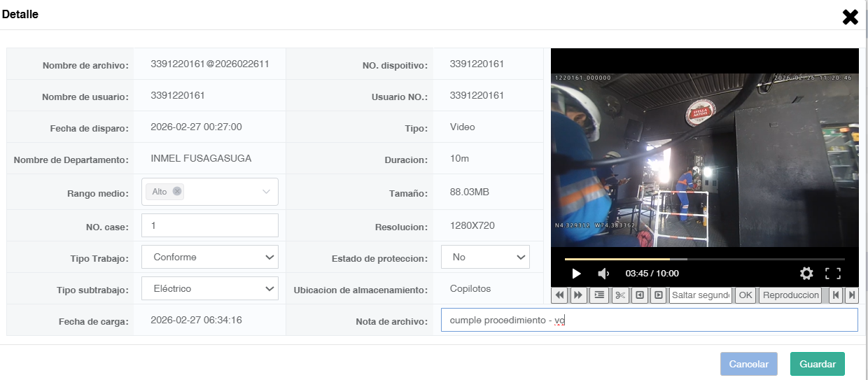The height and width of the screenshot is (380, 868).
Task: Click the Nombre de usuario value 3391220161
Action: point(178,95)
